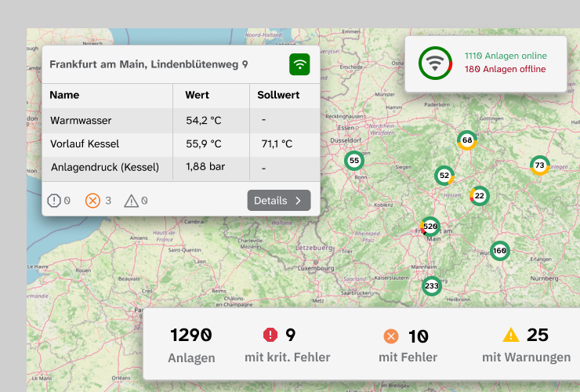Click the value '55,9 °C'
The height and width of the screenshot is (392, 580).
204,144
